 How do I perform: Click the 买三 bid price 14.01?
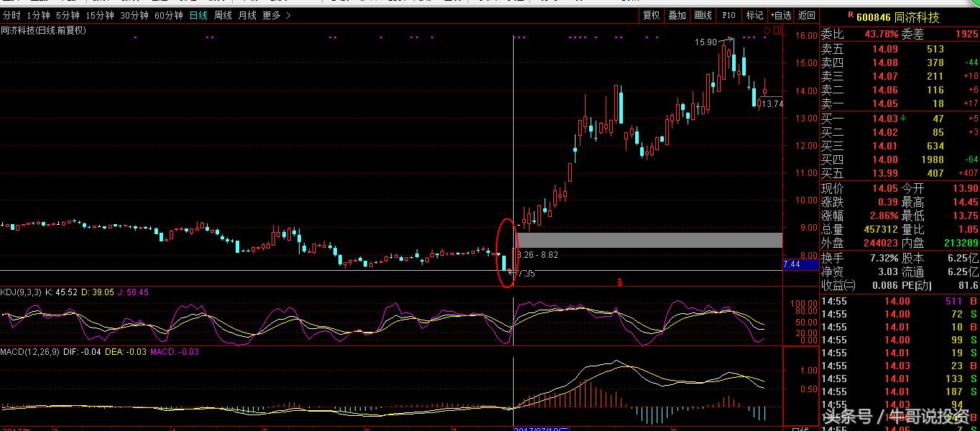885,147
